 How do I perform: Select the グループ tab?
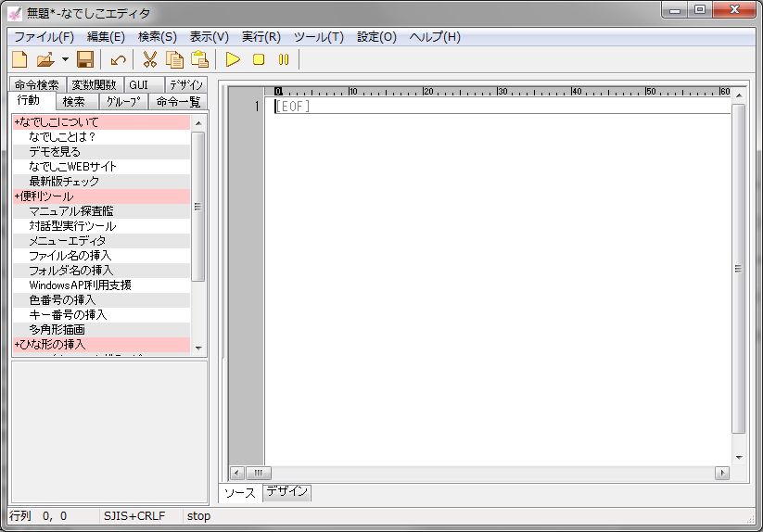pos(123,102)
